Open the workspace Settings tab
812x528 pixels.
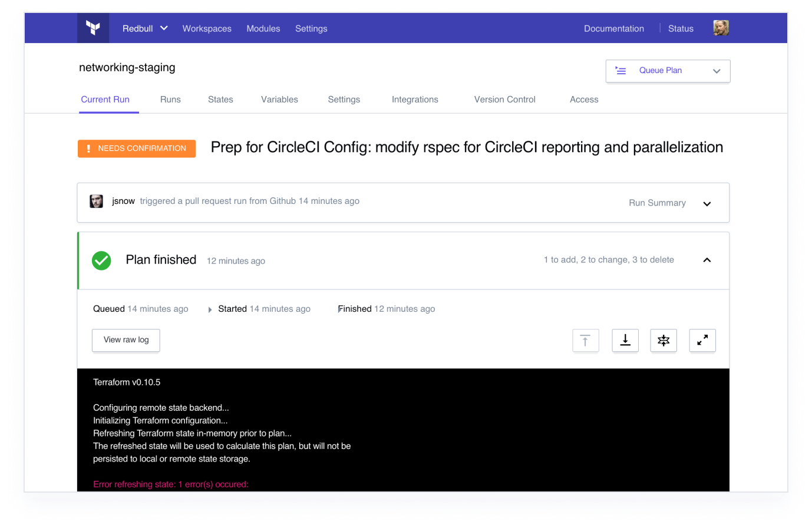pyautogui.click(x=344, y=100)
